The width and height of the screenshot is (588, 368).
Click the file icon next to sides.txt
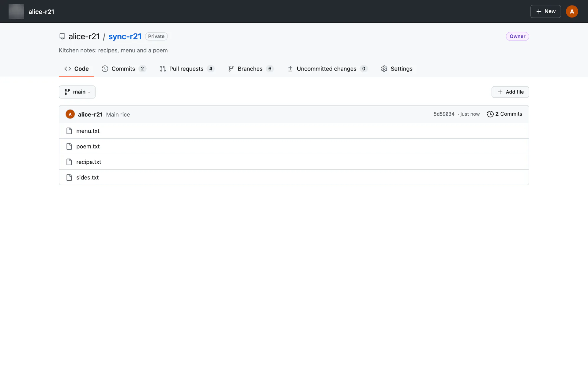[x=69, y=178]
